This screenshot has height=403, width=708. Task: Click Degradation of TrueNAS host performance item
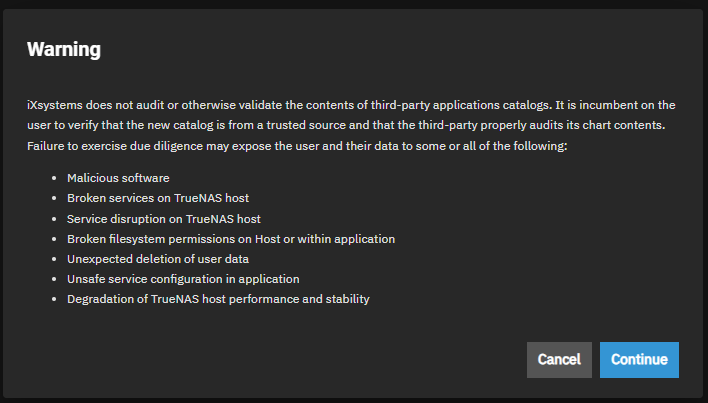218,298
